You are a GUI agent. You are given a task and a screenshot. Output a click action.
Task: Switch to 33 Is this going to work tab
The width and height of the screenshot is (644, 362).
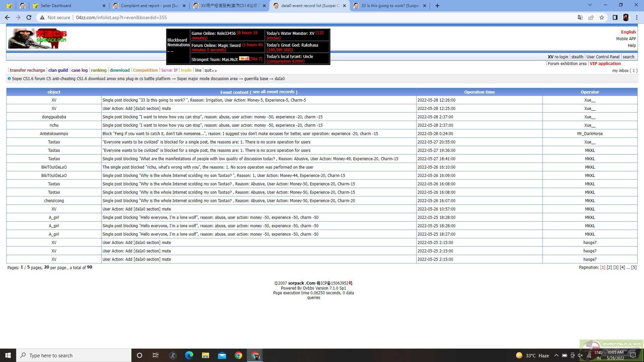[389, 6]
